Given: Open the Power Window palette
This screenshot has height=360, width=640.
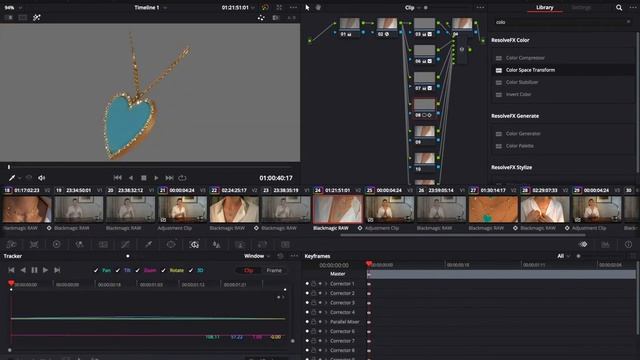Looking at the screenshot, I should point(171,244).
